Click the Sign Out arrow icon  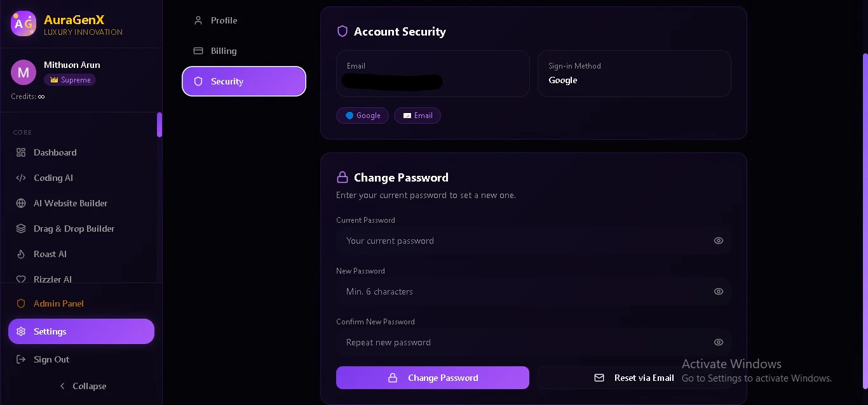[x=21, y=359]
